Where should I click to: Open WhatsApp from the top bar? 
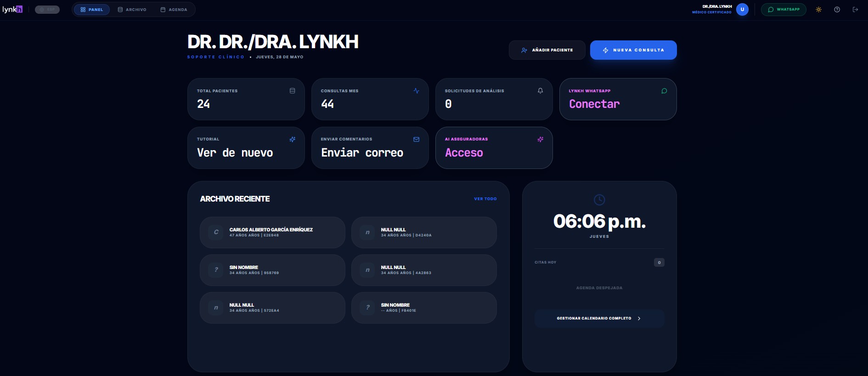tap(783, 9)
